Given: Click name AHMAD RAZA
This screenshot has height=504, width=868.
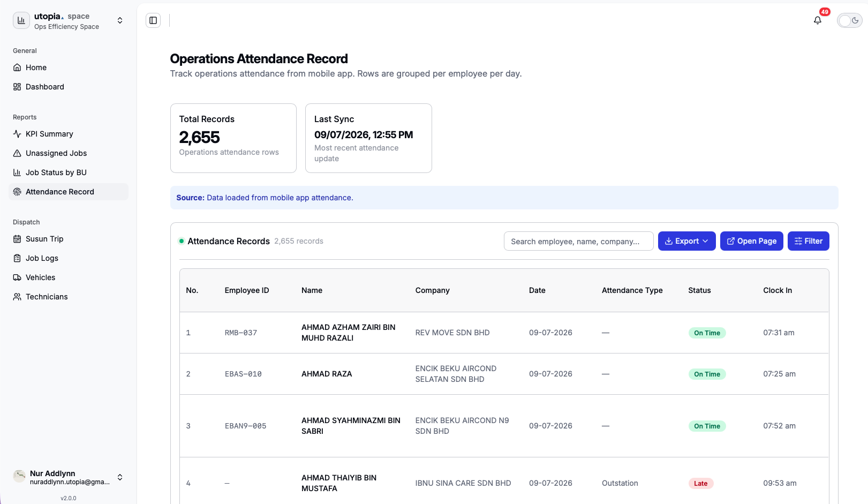Looking at the screenshot, I should coord(327,374).
